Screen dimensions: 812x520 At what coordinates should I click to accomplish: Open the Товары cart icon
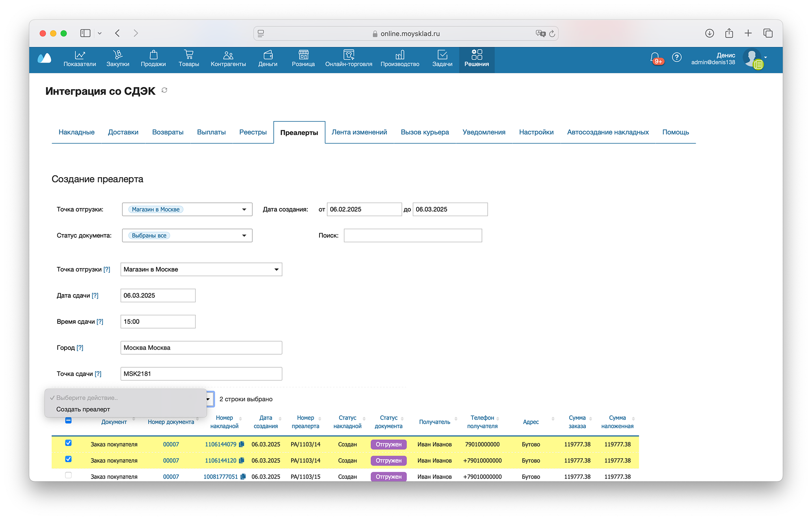(x=188, y=55)
